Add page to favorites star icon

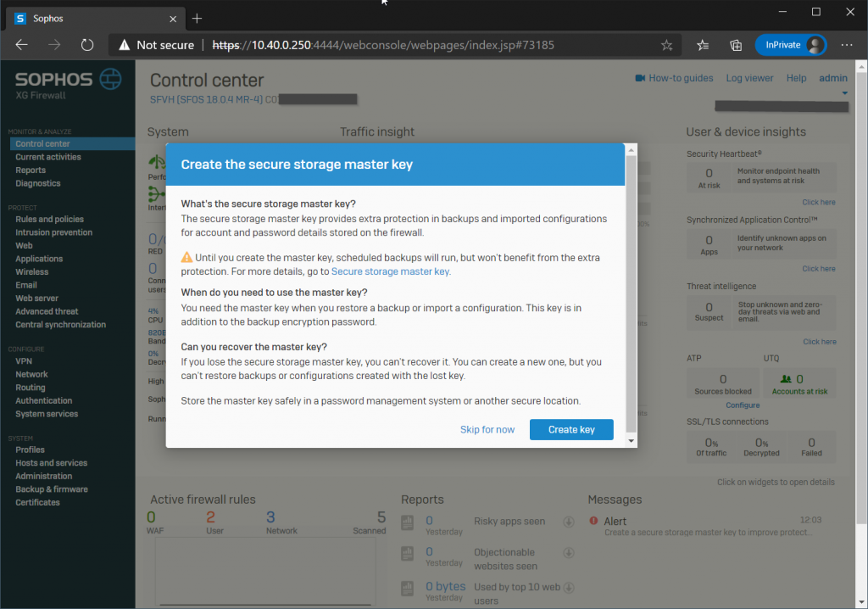tap(667, 45)
